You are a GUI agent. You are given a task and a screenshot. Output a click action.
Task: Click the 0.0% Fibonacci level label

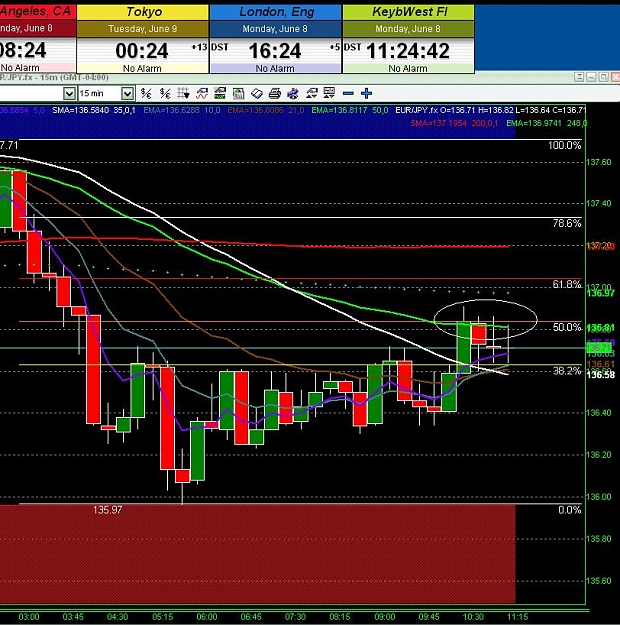(570, 510)
